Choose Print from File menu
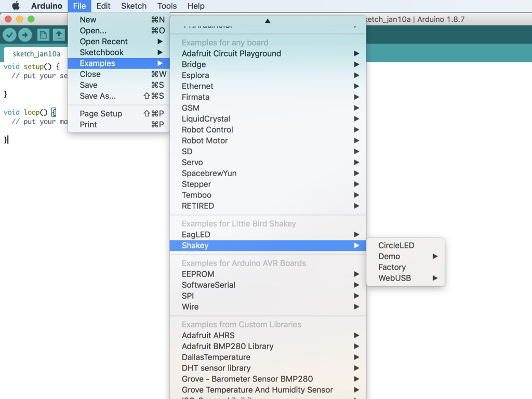The image size is (532, 399). pos(118,125)
